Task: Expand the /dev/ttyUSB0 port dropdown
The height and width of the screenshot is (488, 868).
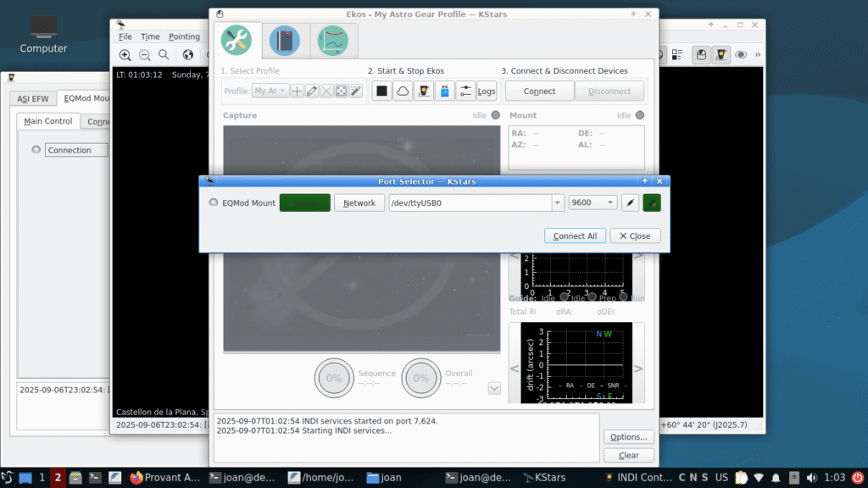Action: pyautogui.click(x=557, y=203)
